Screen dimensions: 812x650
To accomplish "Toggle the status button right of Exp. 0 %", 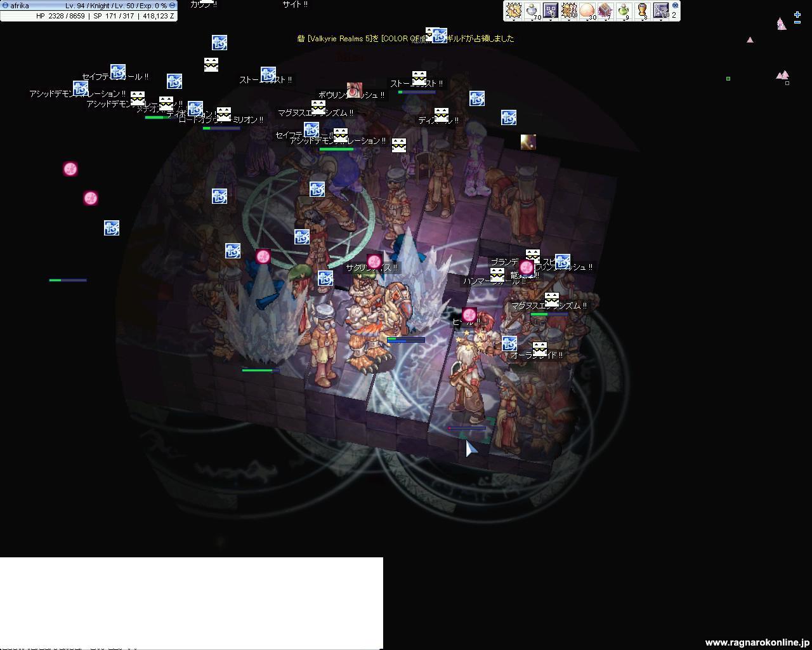I will coord(172,5).
